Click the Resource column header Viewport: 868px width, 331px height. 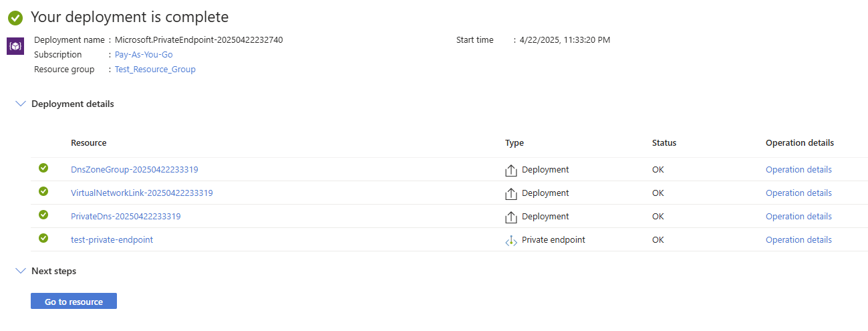click(88, 143)
